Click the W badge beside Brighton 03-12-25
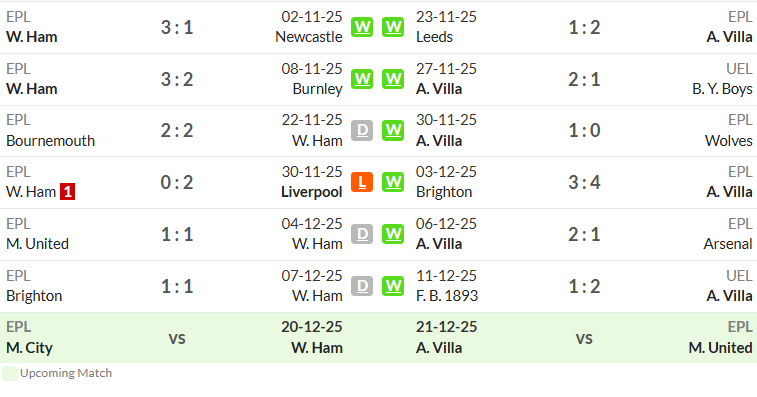Image resolution: width=757 pixels, height=397 pixels. (x=393, y=182)
